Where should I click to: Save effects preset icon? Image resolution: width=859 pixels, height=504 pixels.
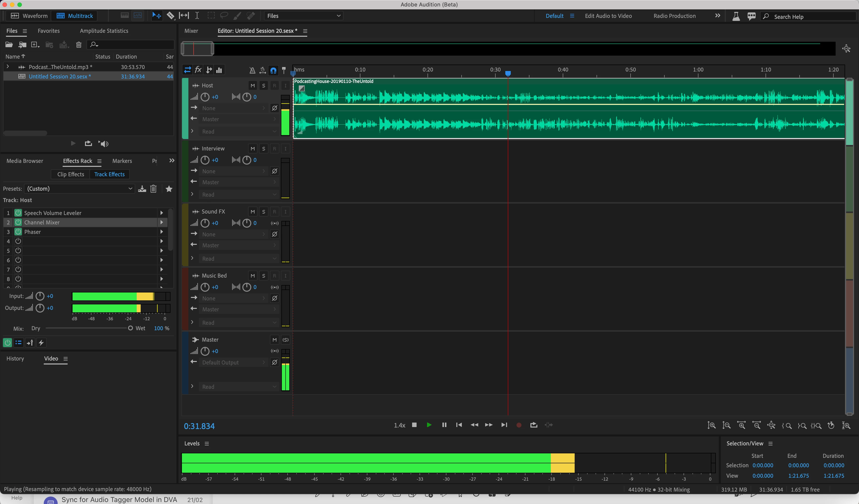(x=142, y=189)
